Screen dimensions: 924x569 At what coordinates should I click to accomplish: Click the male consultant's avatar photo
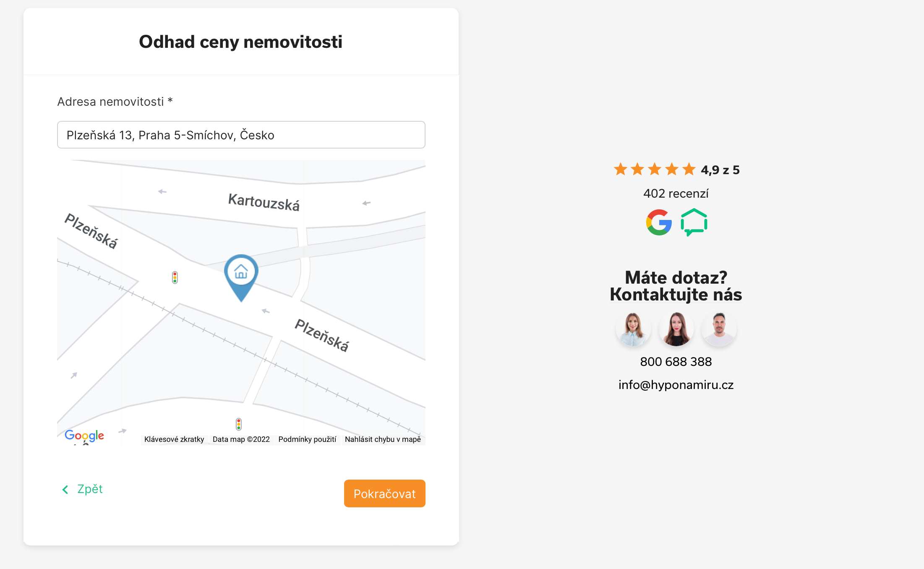pos(719,329)
